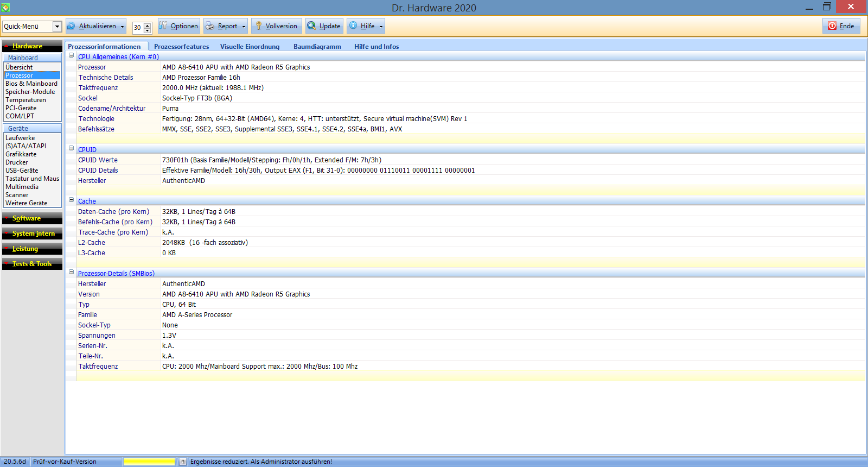Select COM/LPT entry
Viewport: 868px width, 467px height.
(x=33, y=116)
